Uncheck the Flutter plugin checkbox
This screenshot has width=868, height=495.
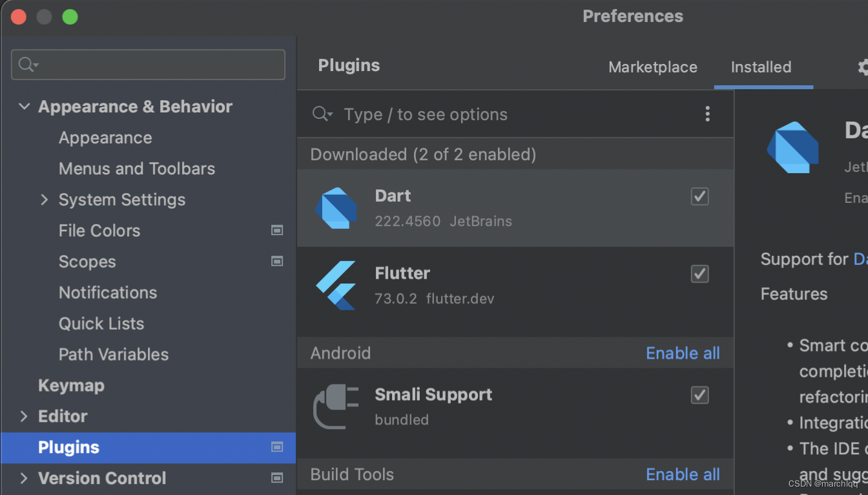pos(700,273)
